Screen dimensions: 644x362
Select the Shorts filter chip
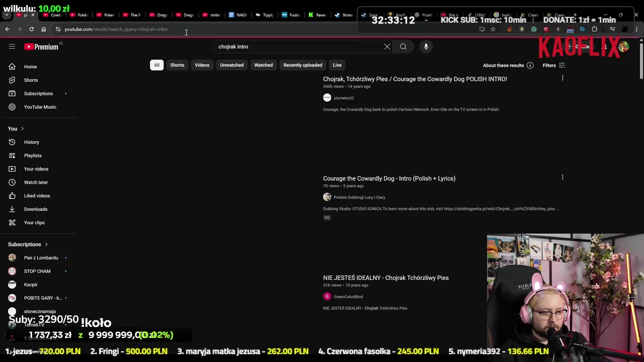pos(177,65)
